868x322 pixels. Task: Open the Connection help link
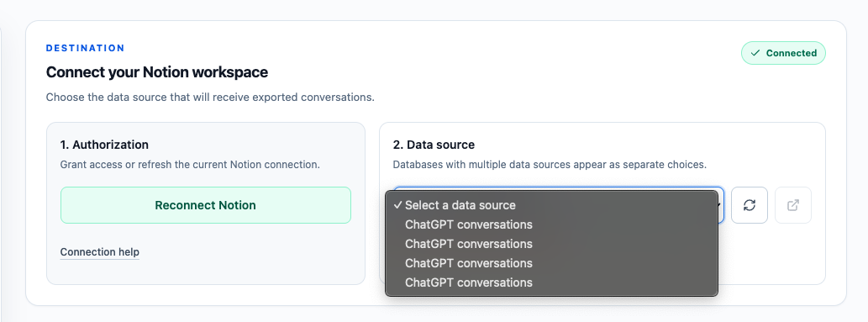point(100,252)
